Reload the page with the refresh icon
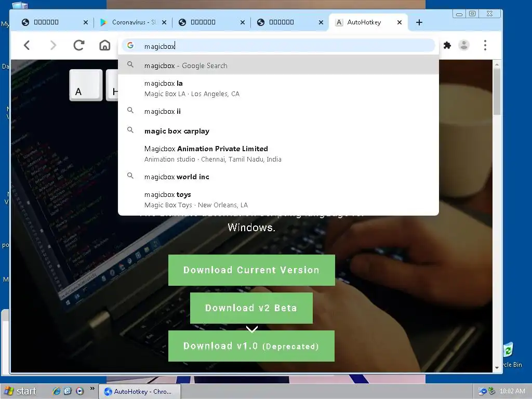The image size is (532, 399). [x=79, y=45]
